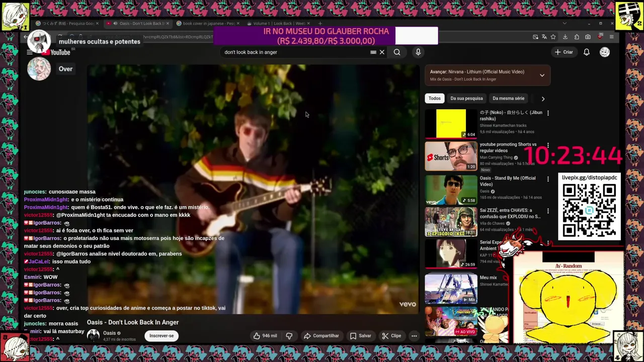Click the 'Man Carrying Thing' channel name
The height and width of the screenshot is (362, 644).
tap(496, 157)
